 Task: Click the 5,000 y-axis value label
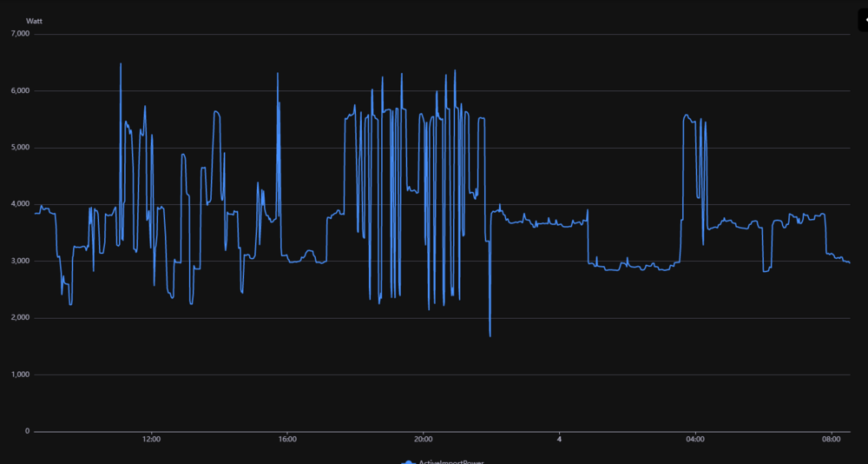point(17,148)
